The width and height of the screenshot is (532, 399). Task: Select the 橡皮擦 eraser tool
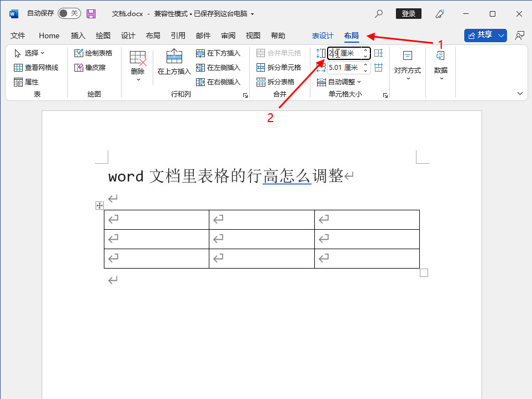(x=90, y=68)
